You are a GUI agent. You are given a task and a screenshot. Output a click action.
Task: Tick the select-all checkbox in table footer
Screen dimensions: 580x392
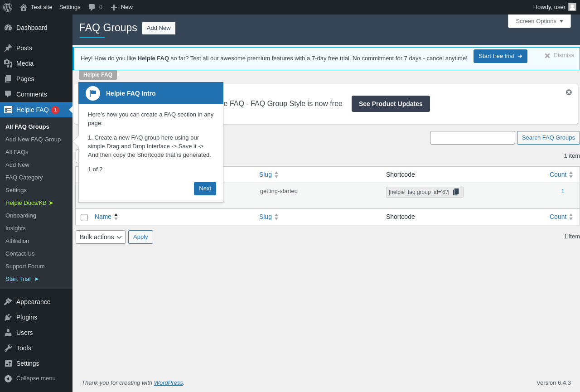point(84,218)
